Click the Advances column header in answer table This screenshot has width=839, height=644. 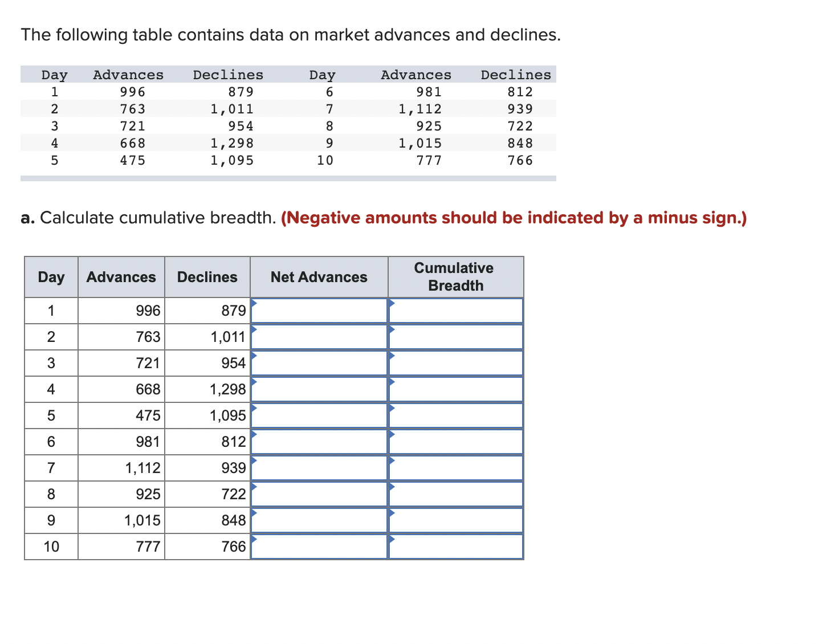[121, 277]
